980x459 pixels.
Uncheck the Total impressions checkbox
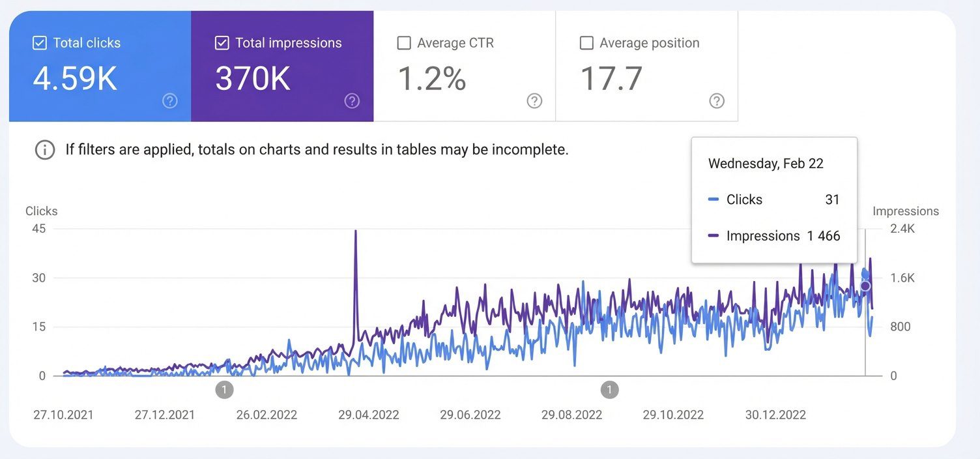point(222,43)
